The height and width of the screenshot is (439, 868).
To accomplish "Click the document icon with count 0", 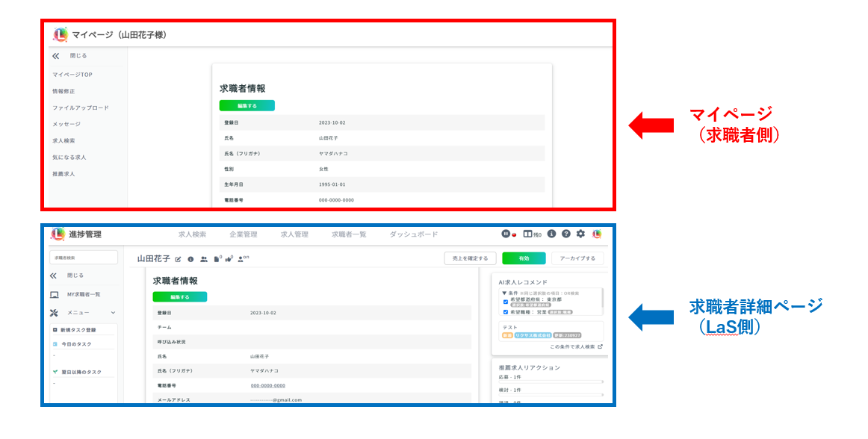I will [217, 259].
